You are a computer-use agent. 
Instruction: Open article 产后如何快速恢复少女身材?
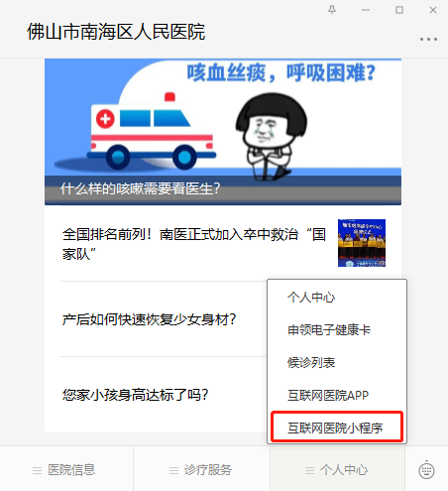coord(149,319)
